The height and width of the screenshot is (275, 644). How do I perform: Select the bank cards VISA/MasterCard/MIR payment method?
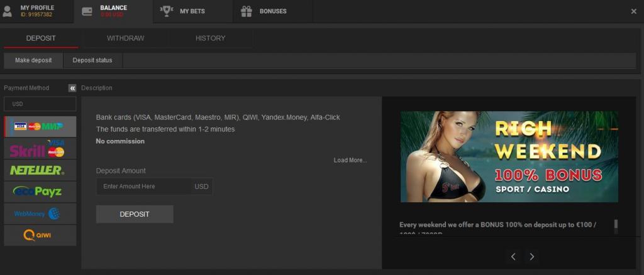click(40, 126)
